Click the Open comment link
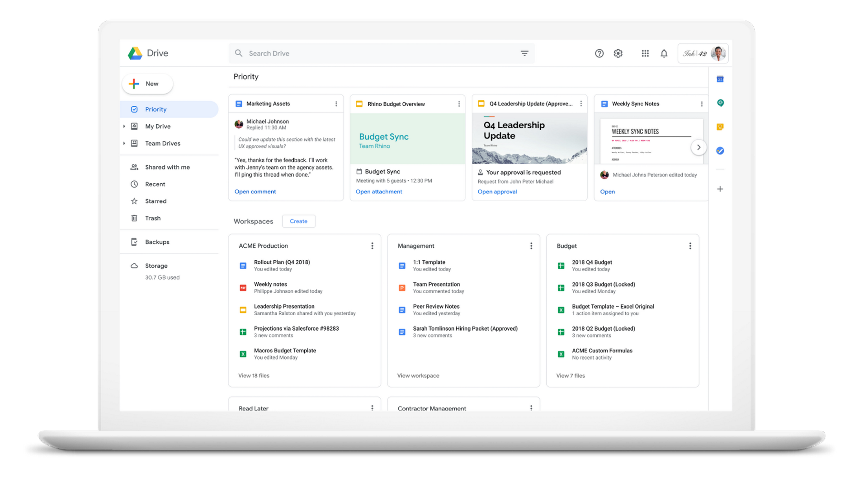Viewport: 868px width, 477px height. coord(255,192)
